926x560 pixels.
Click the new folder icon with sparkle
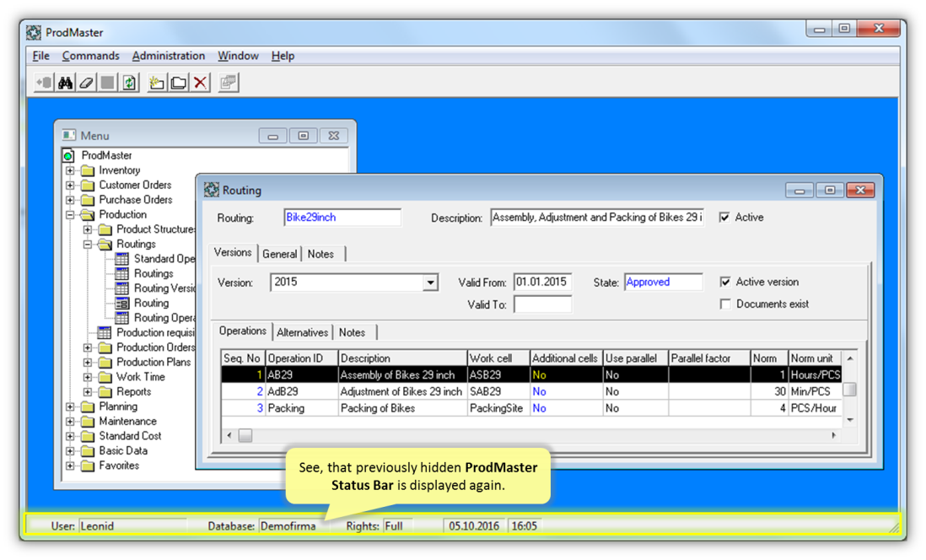(157, 83)
